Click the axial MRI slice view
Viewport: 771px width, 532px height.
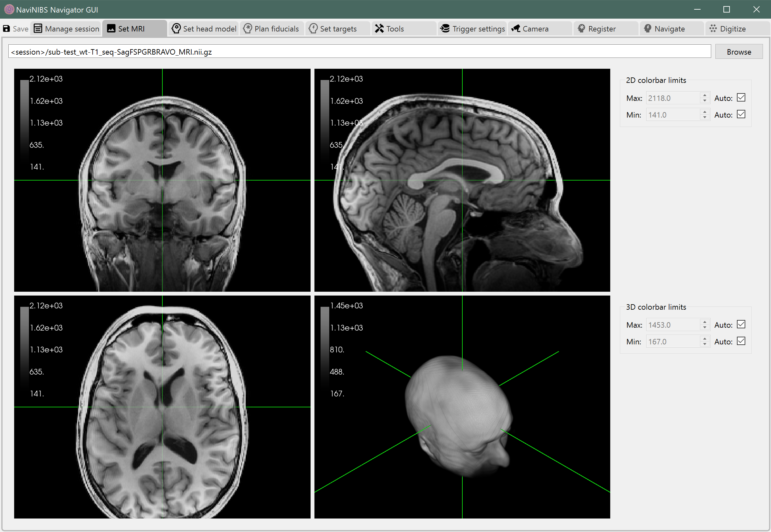162,407
